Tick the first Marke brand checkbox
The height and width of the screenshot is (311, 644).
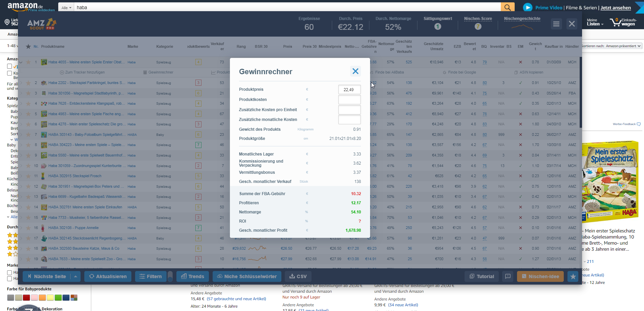9,272
